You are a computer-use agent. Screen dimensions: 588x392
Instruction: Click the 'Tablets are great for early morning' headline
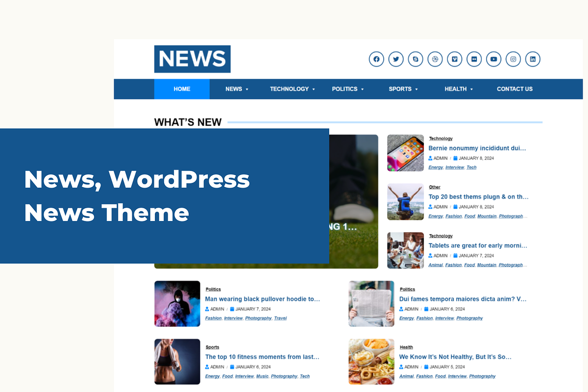[477, 245]
